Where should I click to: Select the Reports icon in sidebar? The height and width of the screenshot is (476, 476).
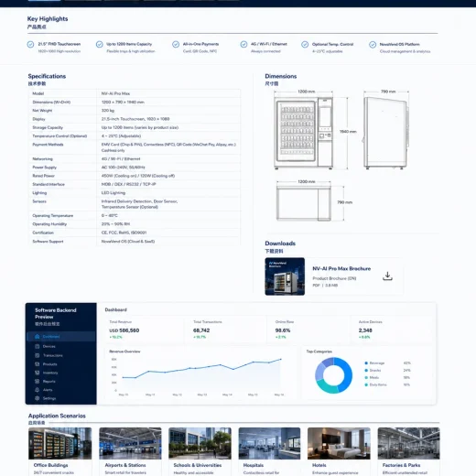38,381
